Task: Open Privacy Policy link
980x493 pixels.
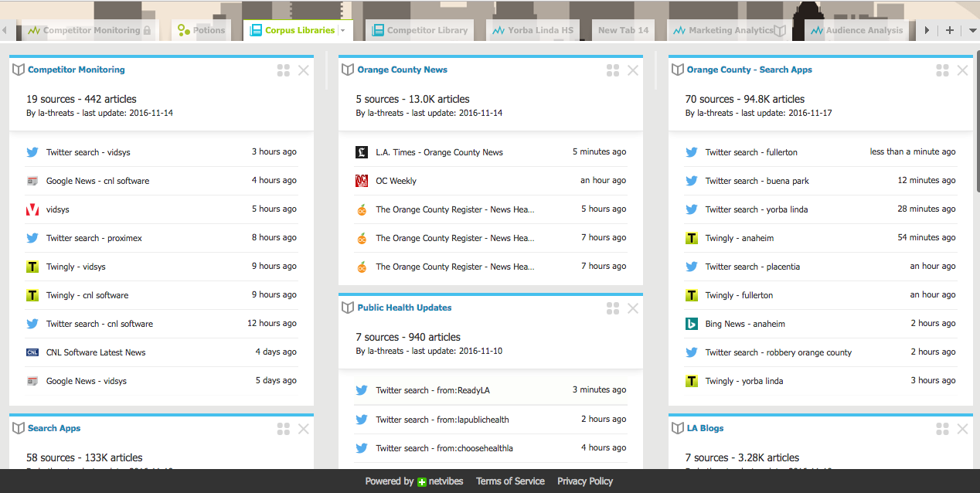Action: pyautogui.click(x=585, y=481)
